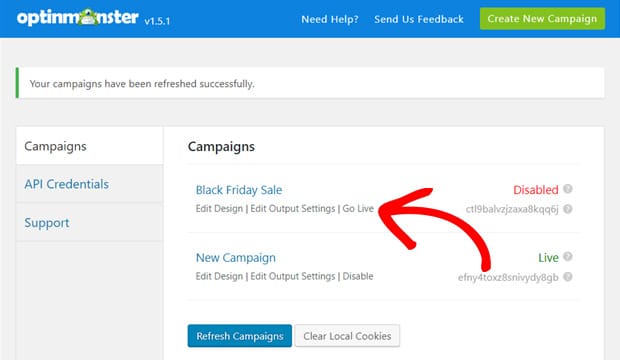Open the New Campaign title link
Screen dimensions: 620x360
click(x=236, y=258)
